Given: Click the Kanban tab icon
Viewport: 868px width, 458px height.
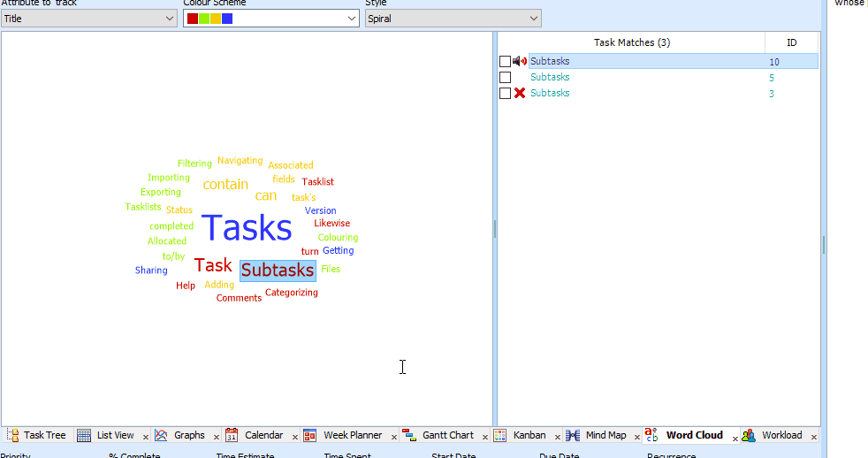Looking at the screenshot, I should tap(500, 435).
